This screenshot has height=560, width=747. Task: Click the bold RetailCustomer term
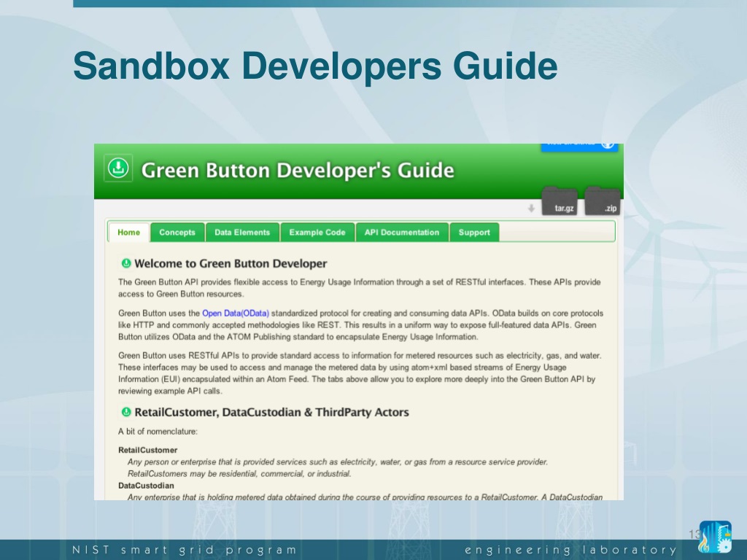147,450
